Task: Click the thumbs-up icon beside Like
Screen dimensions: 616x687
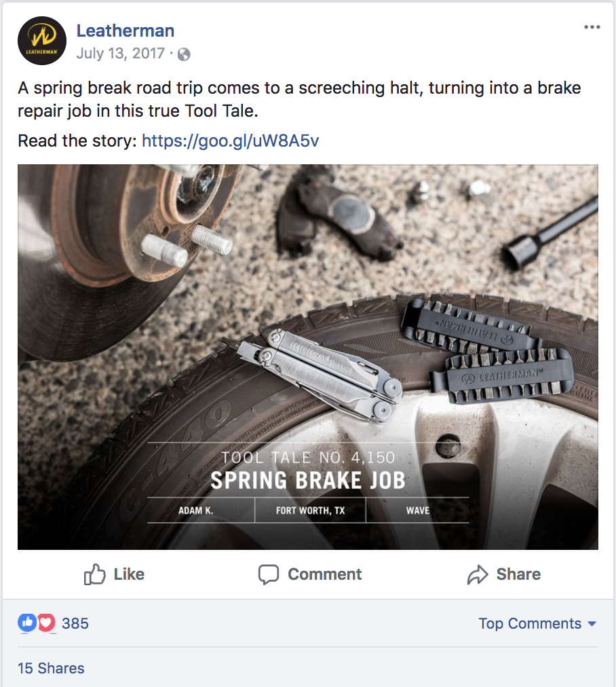Action: [x=94, y=574]
